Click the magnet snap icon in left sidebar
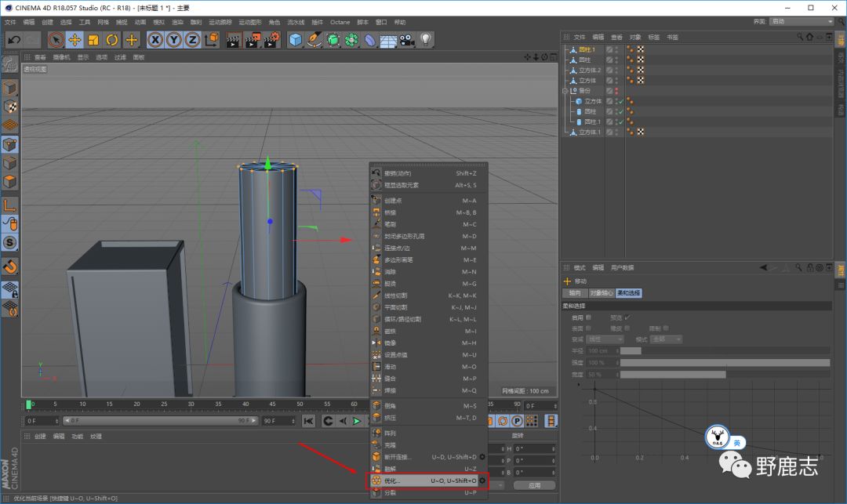Screen dimensions: 847x504 point(10,267)
